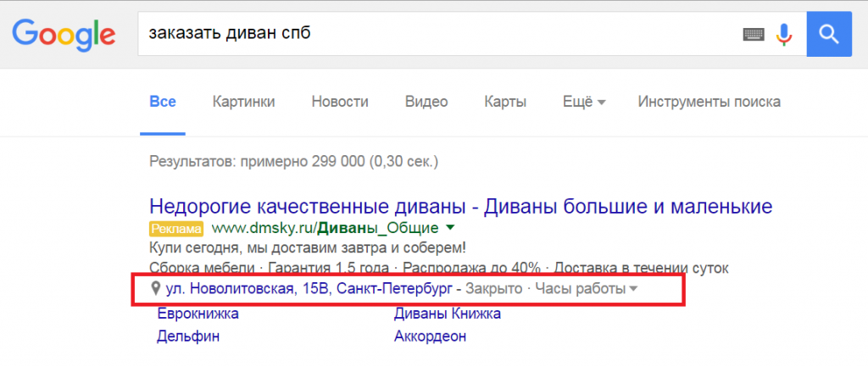This screenshot has width=868, height=367.
Task: Click 'Результатов: примерно 299 000' text
Action: [x=294, y=162]
